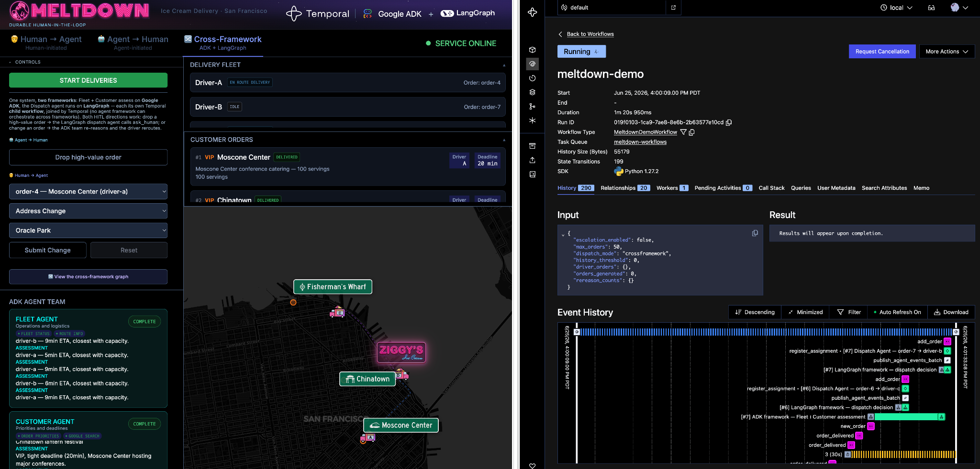Click the MELTDOWN logo in the header
Viewport: 980px width, 469px height.
pos(79,11)
